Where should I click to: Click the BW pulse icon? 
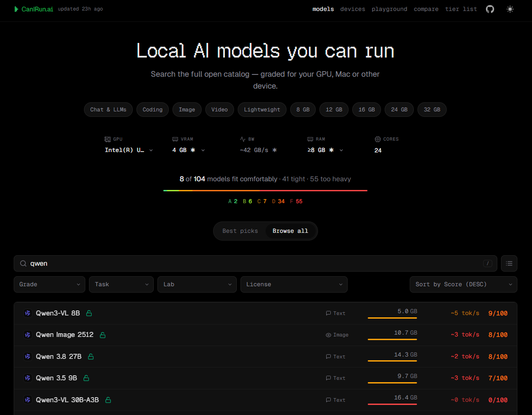pyautogui.click(x=243, y=139)
